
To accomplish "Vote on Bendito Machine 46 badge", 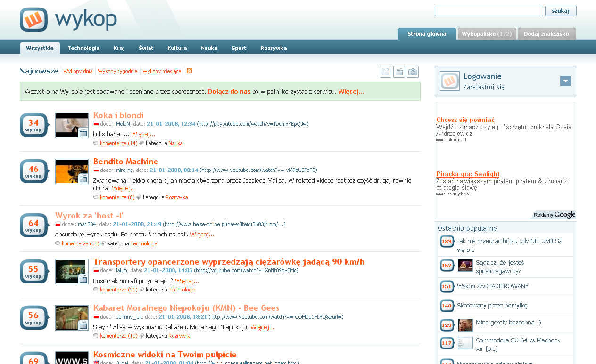I will [x=34, y=171].
